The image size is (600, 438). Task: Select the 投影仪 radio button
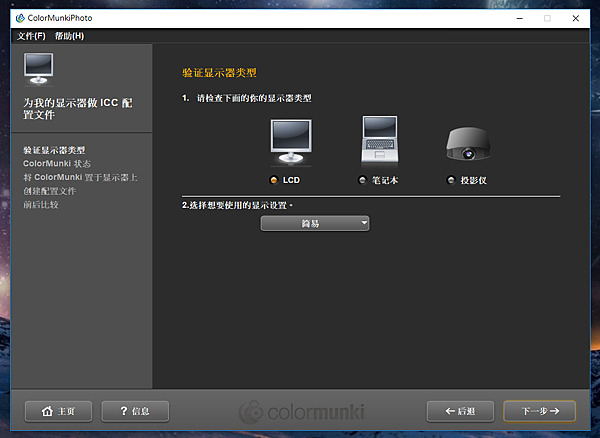click(x=451, y=180)
